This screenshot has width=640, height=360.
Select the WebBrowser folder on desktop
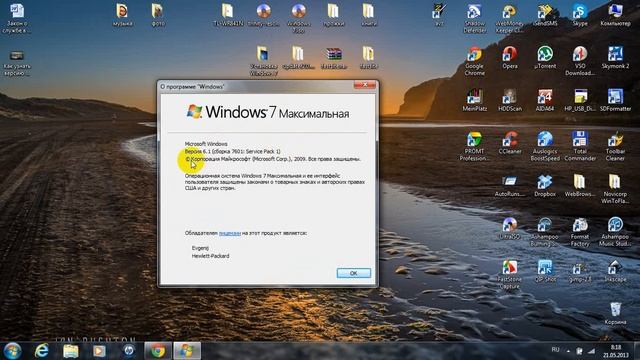[x=580, y=186]
